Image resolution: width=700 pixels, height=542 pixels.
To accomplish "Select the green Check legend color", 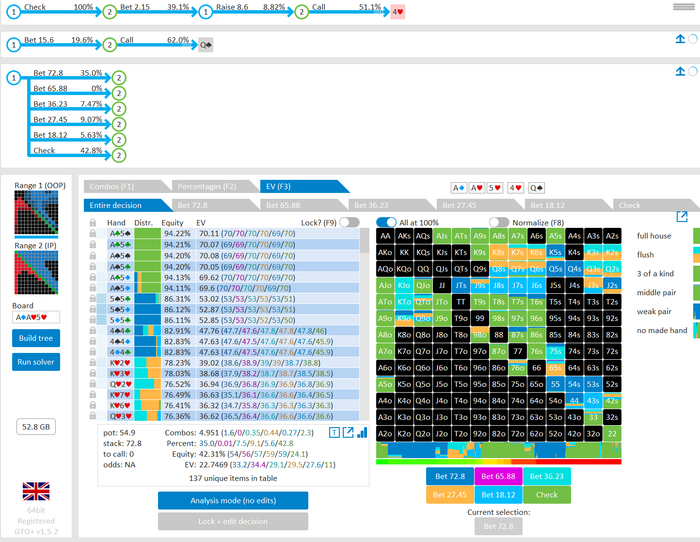I will (547, 495).
